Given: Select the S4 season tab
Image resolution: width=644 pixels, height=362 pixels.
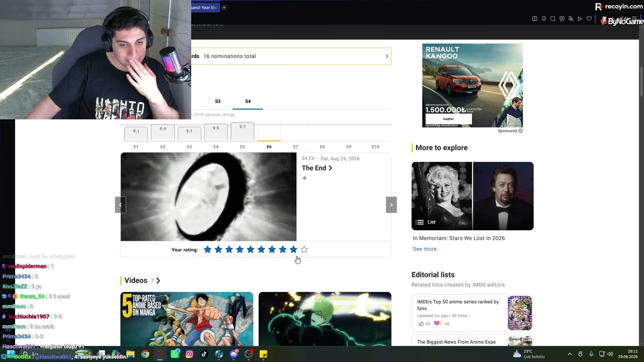Looking at the screenshot, I should (x=248, y=101).
